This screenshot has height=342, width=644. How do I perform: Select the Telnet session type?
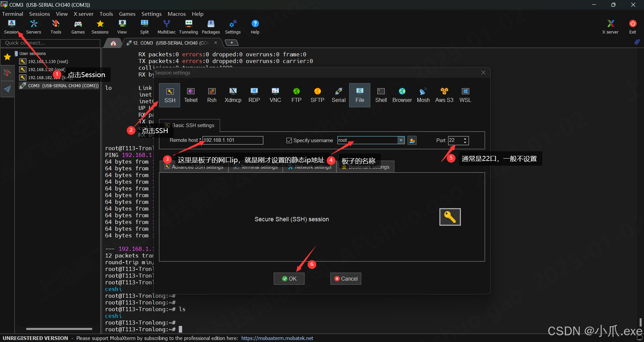point(191,95)
